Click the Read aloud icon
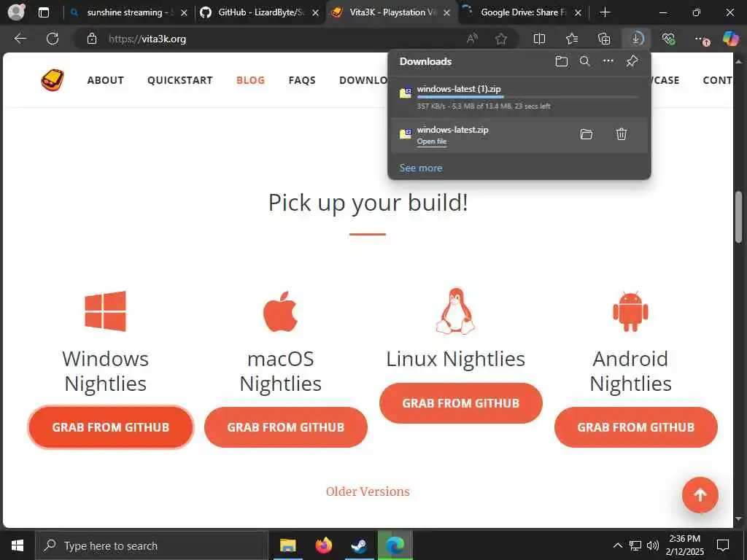This screenshot has height=560, width=747. pyautogui.click(x=472, y=39)
